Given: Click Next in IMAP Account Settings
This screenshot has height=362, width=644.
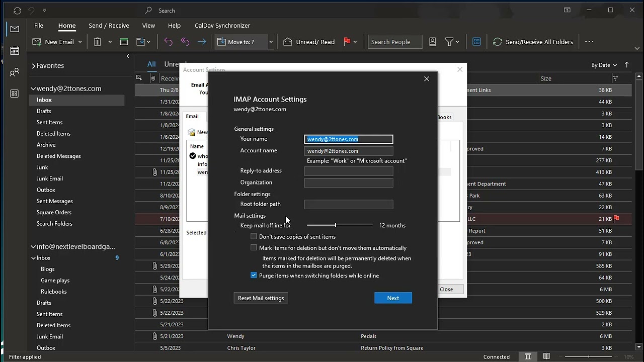Looking at the screenshot, I should point(393,298).
